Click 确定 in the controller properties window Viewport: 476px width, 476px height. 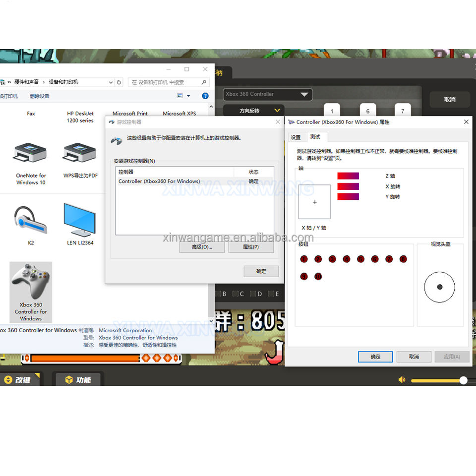[375, 357]
